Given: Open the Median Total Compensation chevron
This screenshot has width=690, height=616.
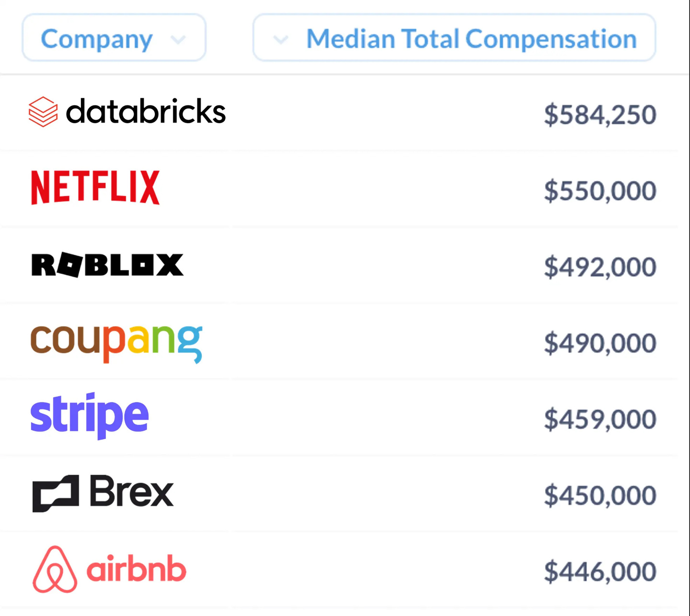Looking at the screenshot, I should pyautogui.click(x=281, y=39).
